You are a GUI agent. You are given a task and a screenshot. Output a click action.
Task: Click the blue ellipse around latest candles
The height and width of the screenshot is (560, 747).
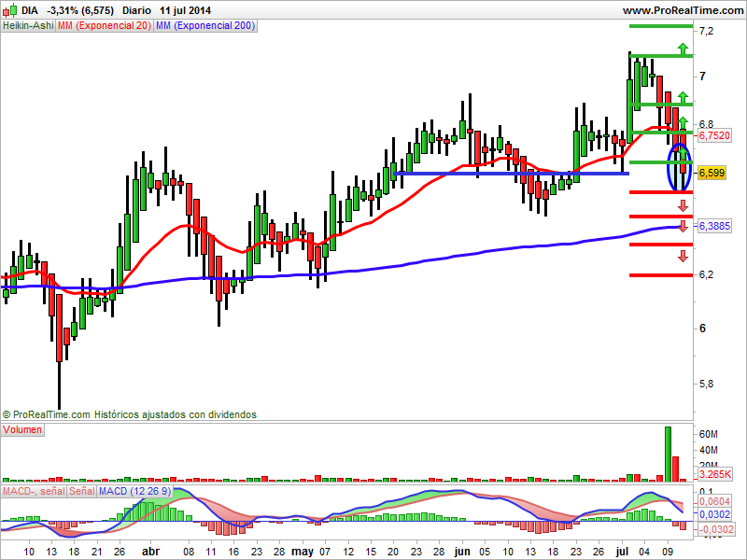(x=679, y=167)
